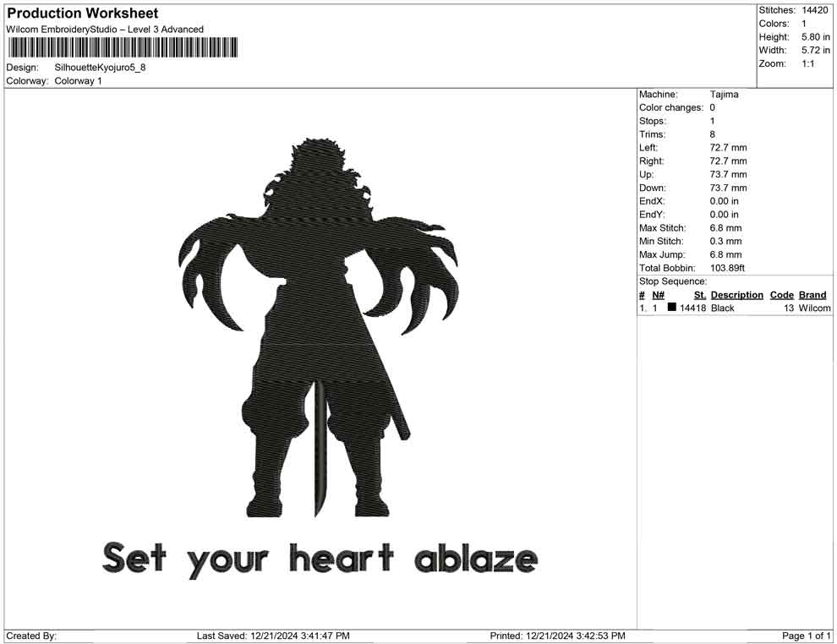Click the zoom value '1:1'
This screenshot has width=837, height=644.
tap(808, 63)
